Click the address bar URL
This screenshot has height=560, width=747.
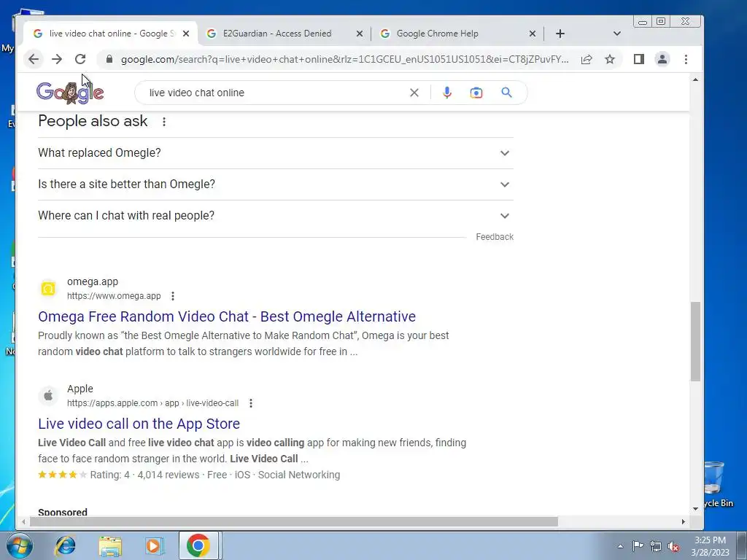[344, 59]
